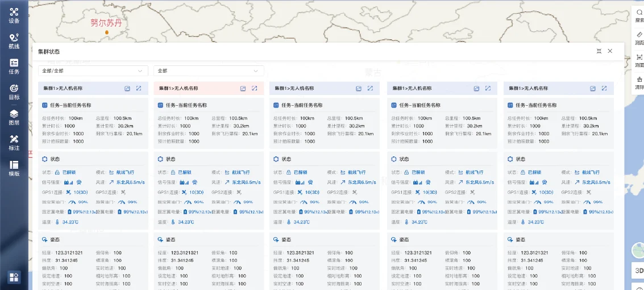This screenshot has width=644, height=290.
Task: Open the 设备 (device) sidebar panel
Action: [14, 15]
